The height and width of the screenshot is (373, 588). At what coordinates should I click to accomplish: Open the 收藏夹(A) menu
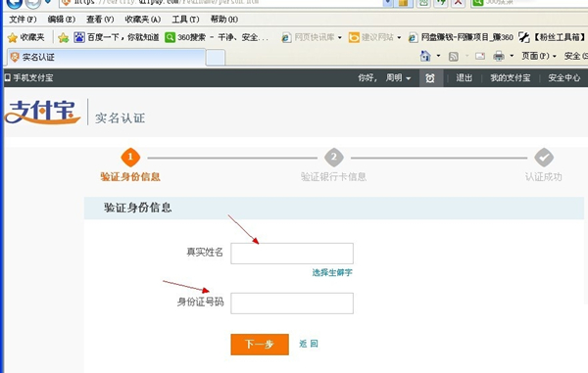click(x=143, y=20)
